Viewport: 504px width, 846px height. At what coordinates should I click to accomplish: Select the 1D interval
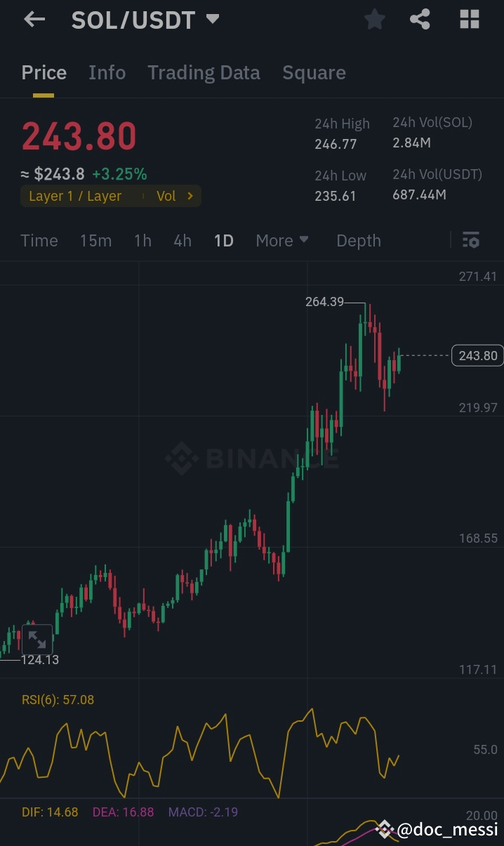(223, 240)
